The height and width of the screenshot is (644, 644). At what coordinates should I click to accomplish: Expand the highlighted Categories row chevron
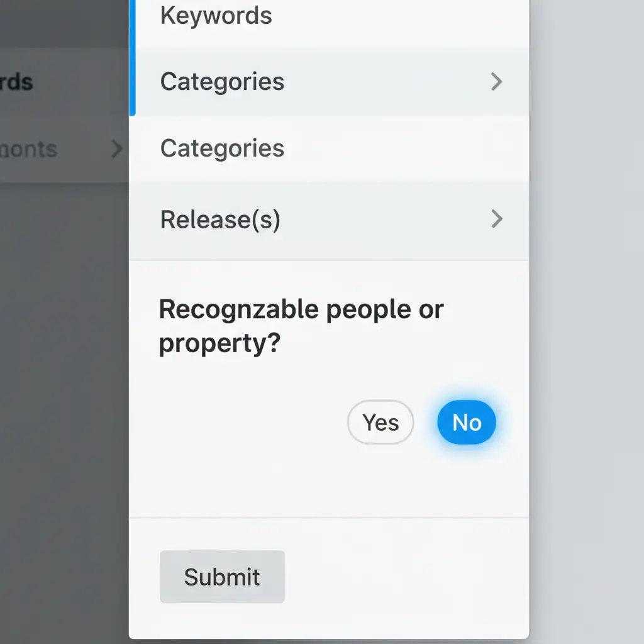pyautogui.click(x=497, y=82)
